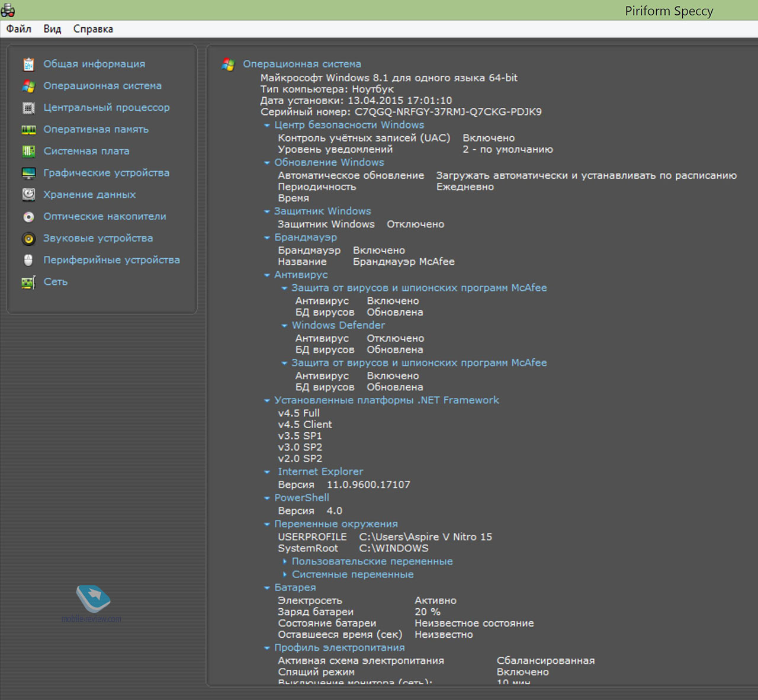Click the Операционная система Windows flag sidebar icon
Image resolution: width=758 pixels, height=700 pixels.
click(x=28, y=86)
